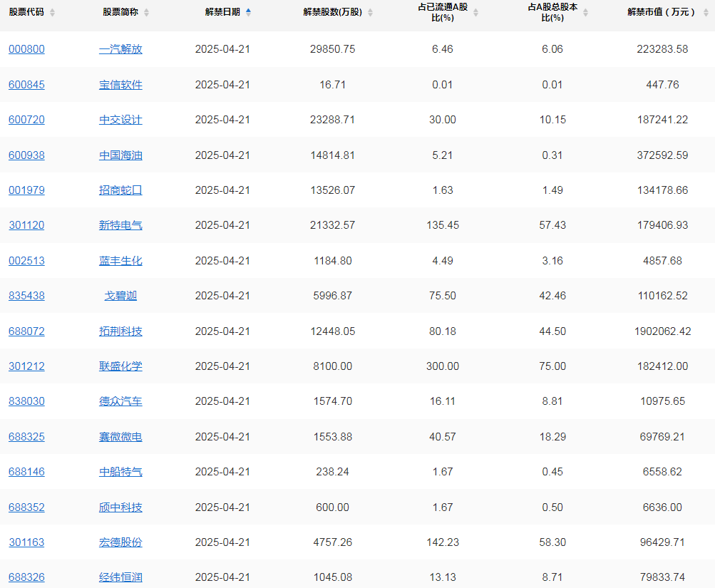Screen dimensions: 715x588
Task: Open 中交设计 stock name link
Action: (x=120, y=120)
